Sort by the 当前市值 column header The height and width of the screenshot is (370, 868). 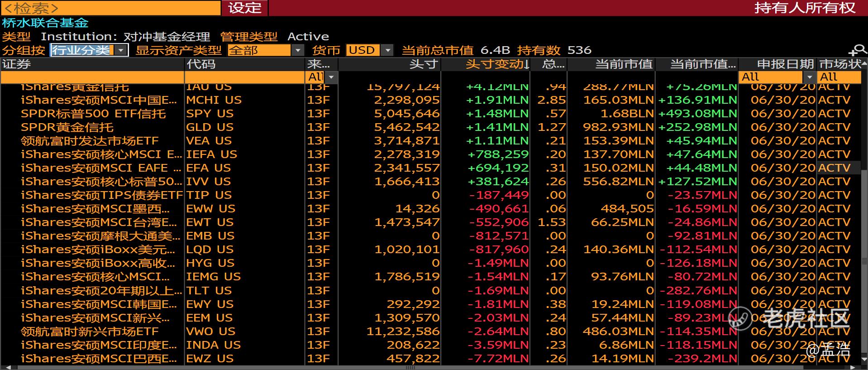(611, 64)
